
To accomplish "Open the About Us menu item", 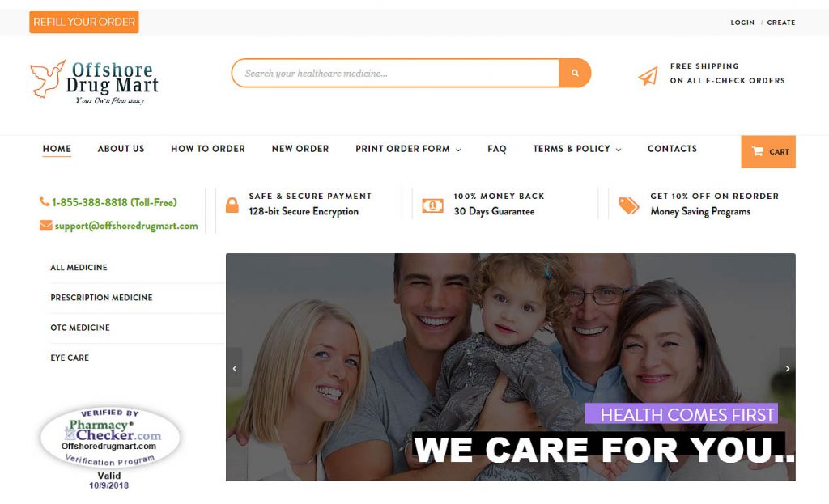I will click(121, 149).
